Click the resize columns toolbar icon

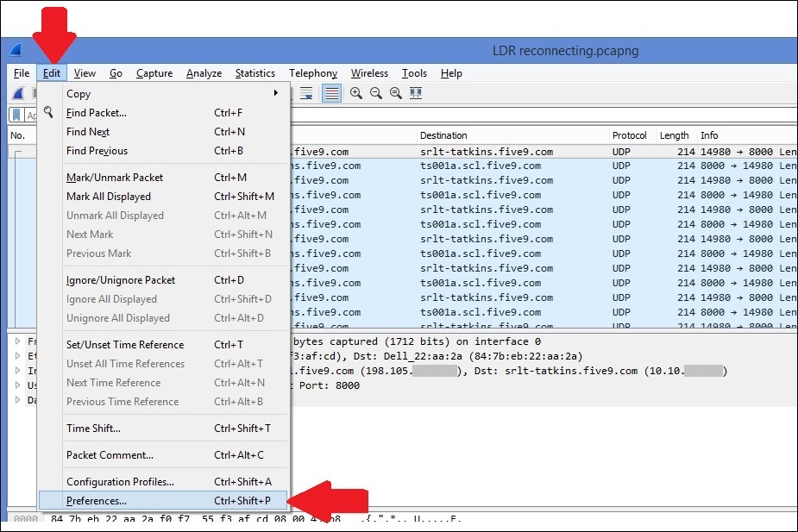pos(416,93)
